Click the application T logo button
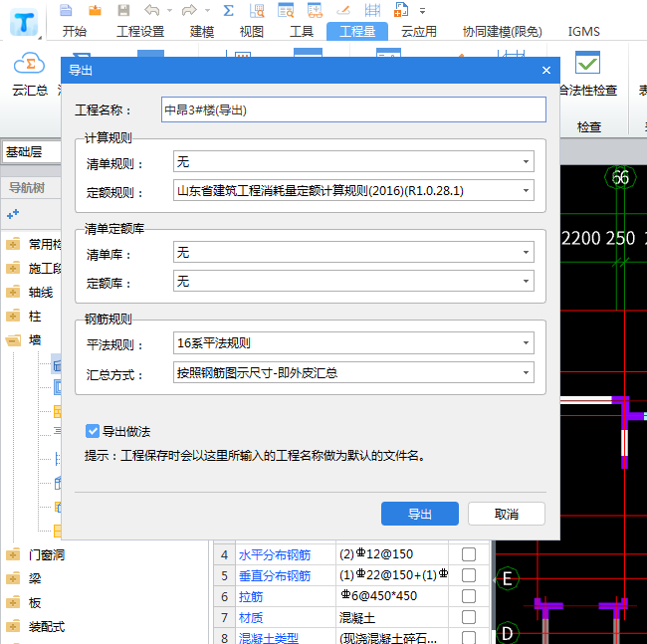 [x=24, y=23]
